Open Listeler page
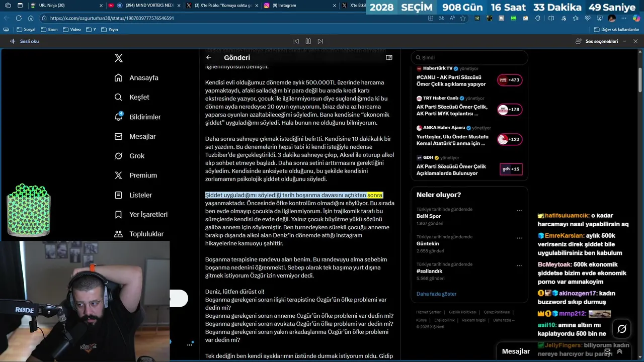 [133, 195]
